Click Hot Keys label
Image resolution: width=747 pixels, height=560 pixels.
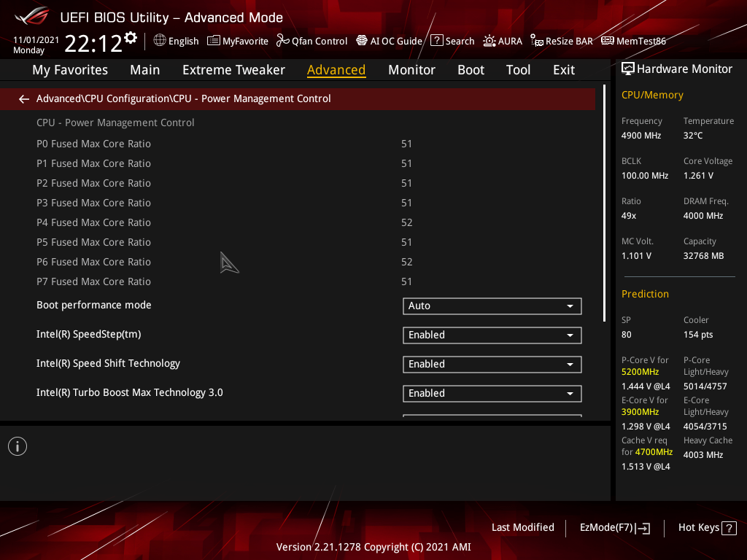pos(698,527)
